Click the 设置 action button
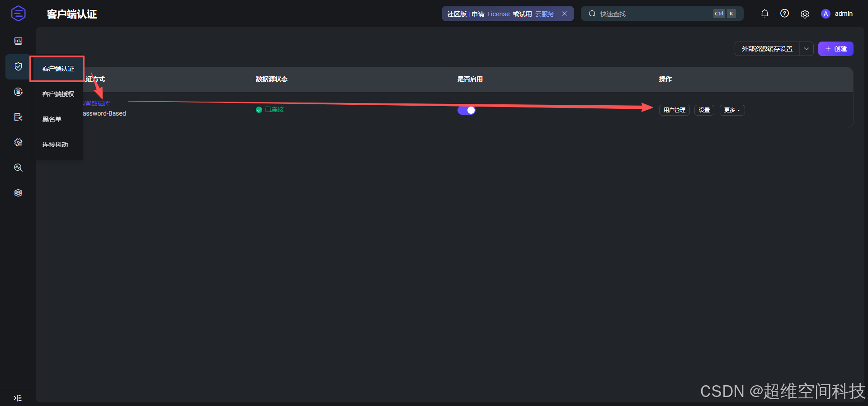Viewport: 868px width, 406px height. coord(704,110)
